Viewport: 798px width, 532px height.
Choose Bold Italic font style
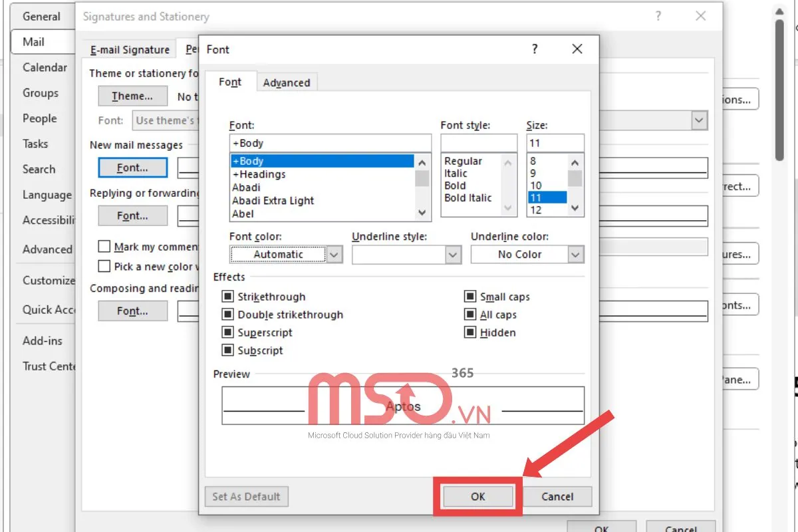tap(467, 198)
